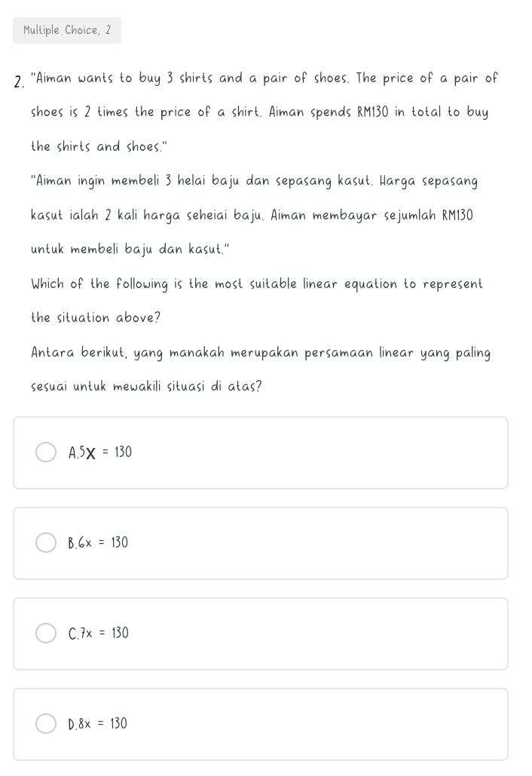Viewport: 532px width, 776px height.
Task: Click the "Multiple Choice, 2" label
Action: (67, 30)
